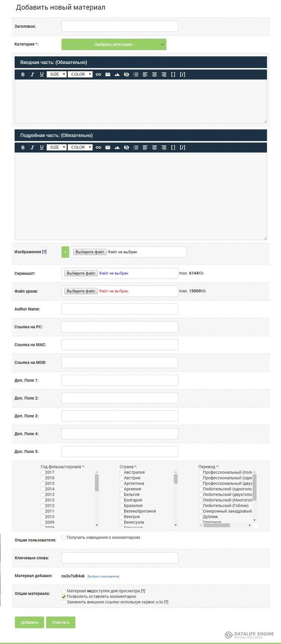281x644 pixels.
Task: Click into the Ключевые слова field
Action: pyautogui.click(x=120, y=558)
